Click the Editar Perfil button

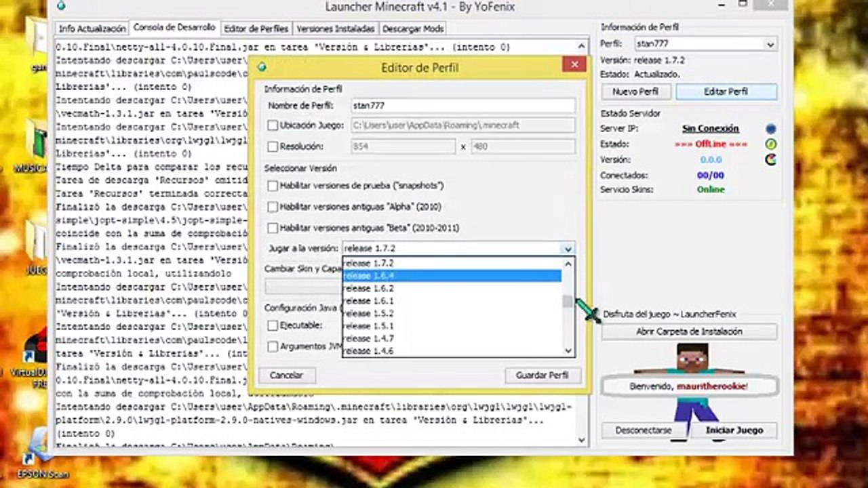[726, 91]
